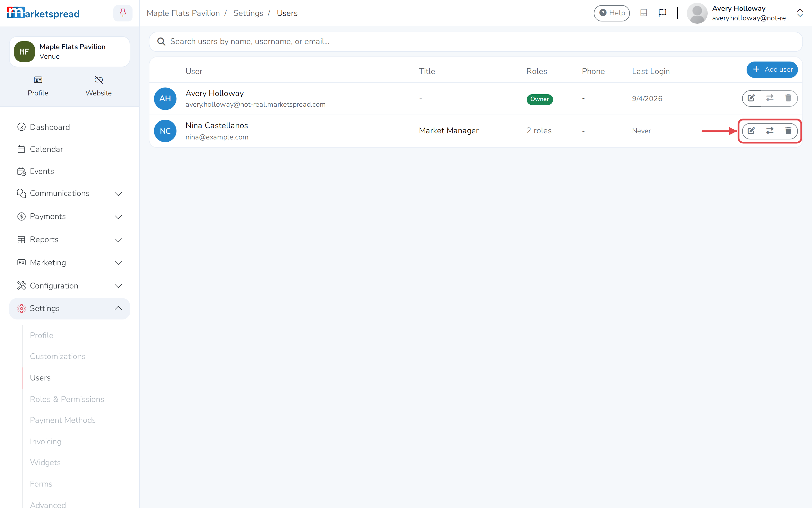Open the Calendar page
Image resolution: width=812 pixels, height=508 pixels.
click(69, 149)
